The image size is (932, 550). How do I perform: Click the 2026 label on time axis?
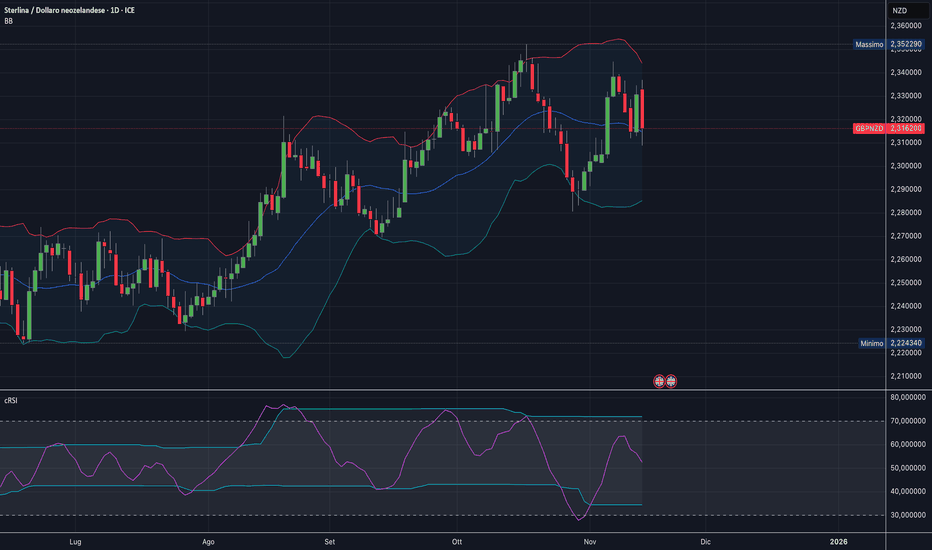pos(838,542)
